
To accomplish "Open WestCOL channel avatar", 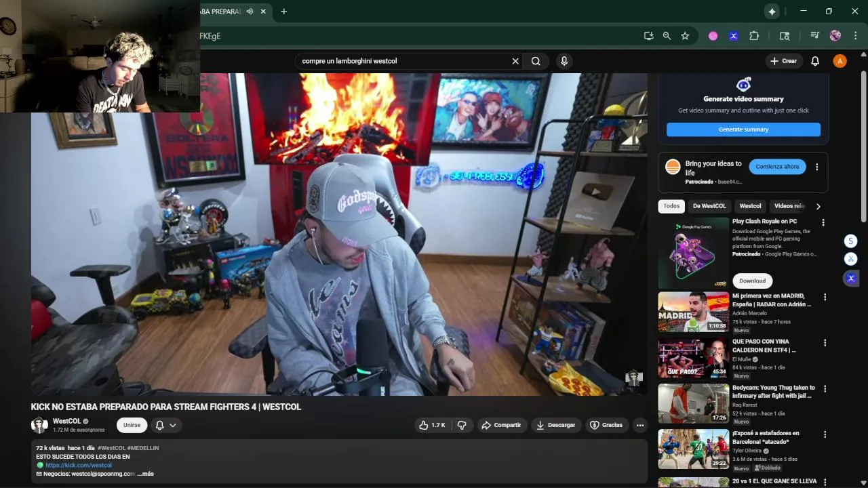I will point(39,425).
